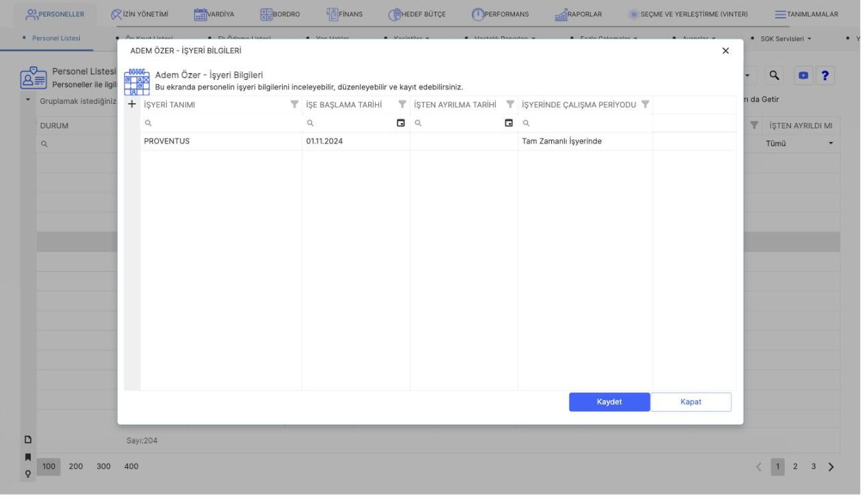This screenshot has height=502, width=868.
Task: Open the FİNANS menu
Action: 344,14
